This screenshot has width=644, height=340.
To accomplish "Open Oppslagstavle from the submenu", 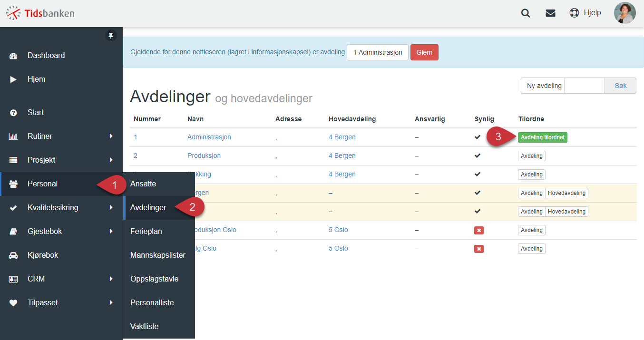I will (159, 279).
